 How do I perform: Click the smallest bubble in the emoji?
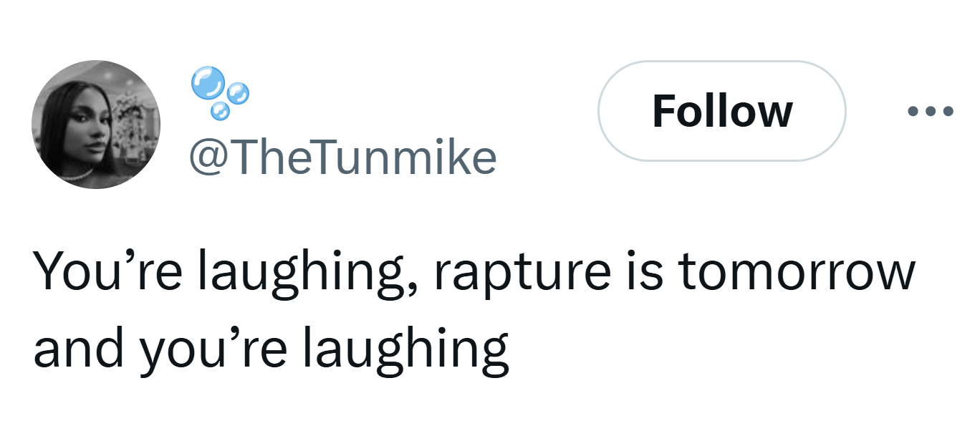tap(220, 111)
